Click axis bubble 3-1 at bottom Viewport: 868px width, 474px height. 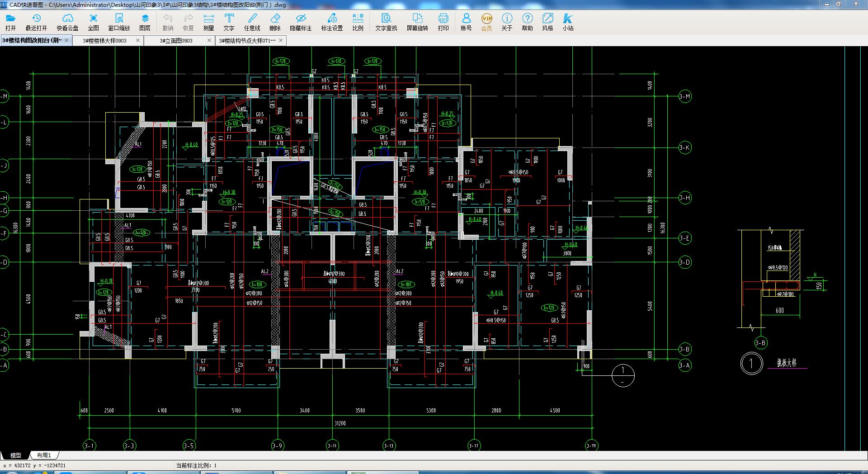pos(89,446)
